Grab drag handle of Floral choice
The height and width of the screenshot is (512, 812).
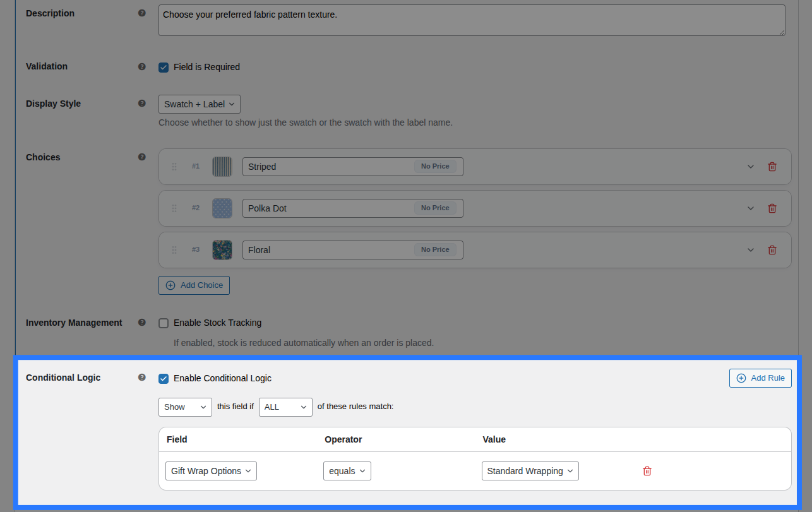click(174, 250)
